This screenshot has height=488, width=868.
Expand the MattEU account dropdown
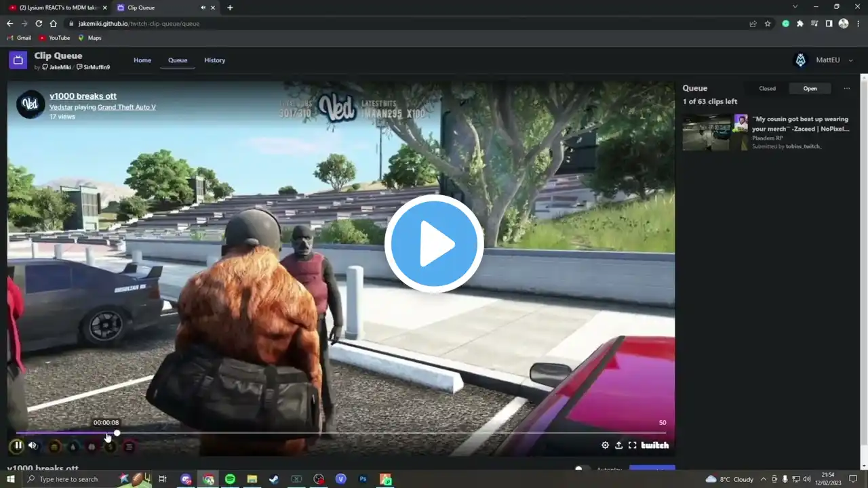850,60
